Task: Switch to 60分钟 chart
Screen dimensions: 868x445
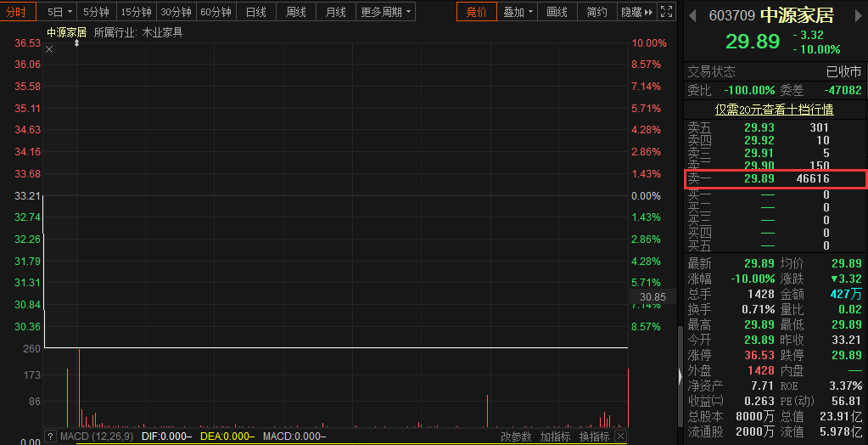Action: [216, 12]
